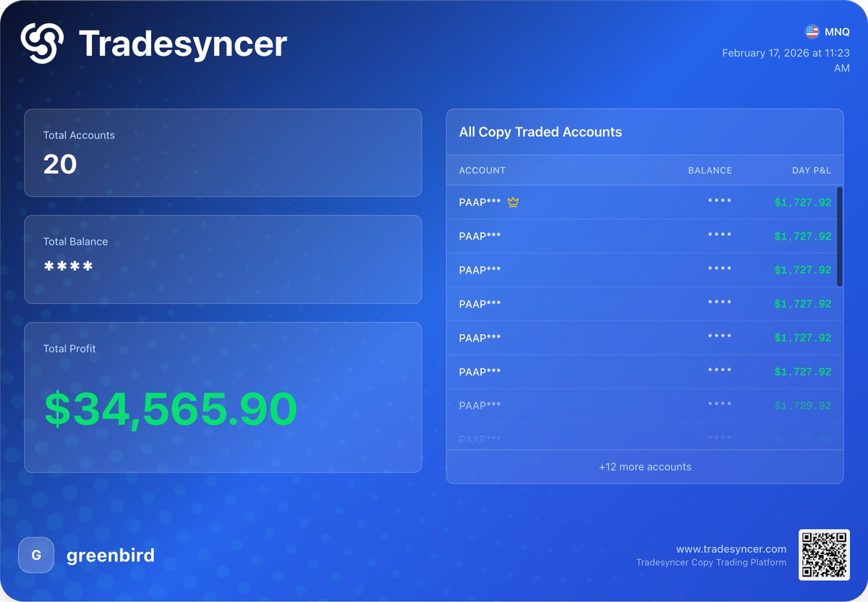Click the Total Accounts label
This screenshot has width=868, height=602.
[x=79, y=135]
